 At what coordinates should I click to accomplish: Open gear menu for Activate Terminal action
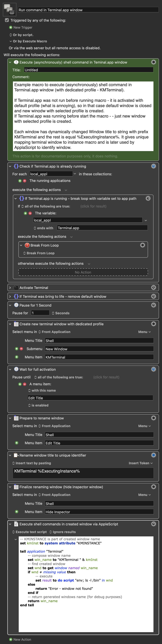(x=153, y=287)
